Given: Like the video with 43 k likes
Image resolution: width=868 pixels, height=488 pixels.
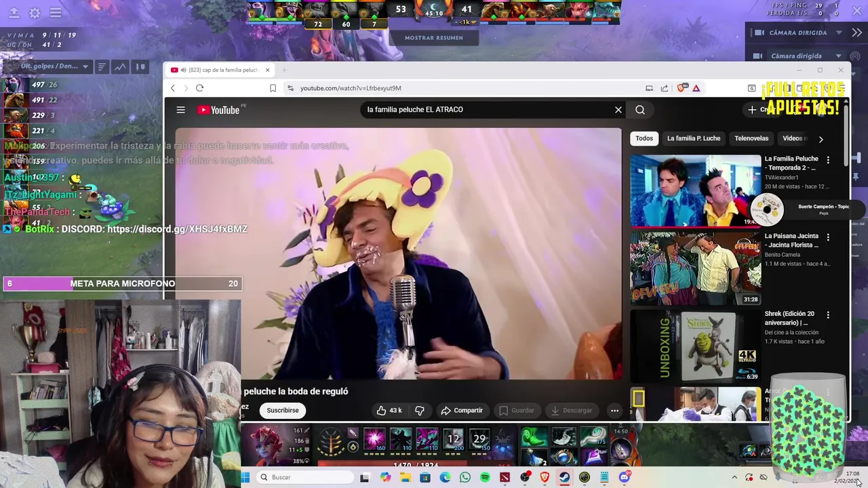Looking at the screenshot, I should pyautogui.click(x=389, y=410).
